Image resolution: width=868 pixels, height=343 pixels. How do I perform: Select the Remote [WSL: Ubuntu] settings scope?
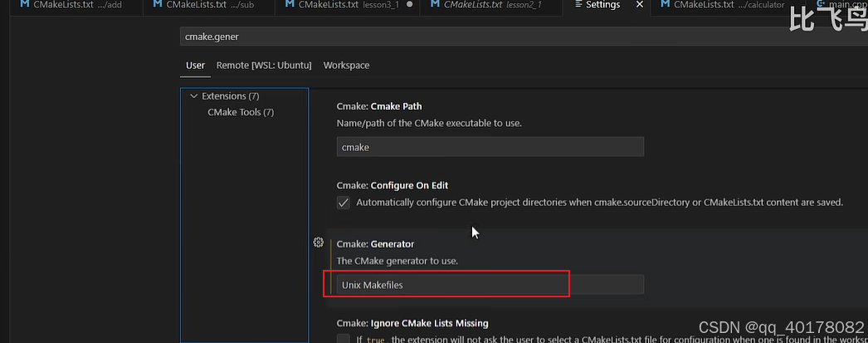coord(264,66)
